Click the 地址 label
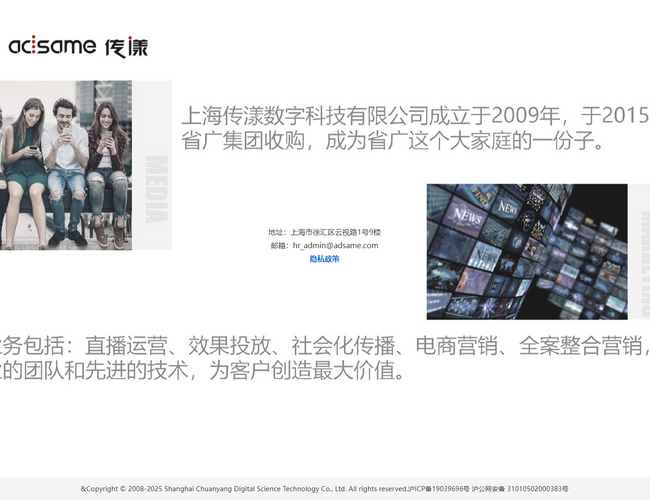 click(277, 232)
